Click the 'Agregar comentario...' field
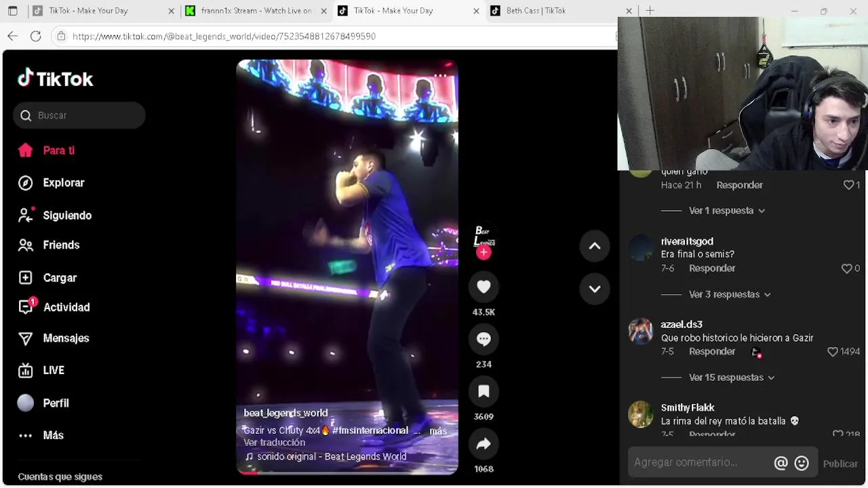 click(x=698, y=463)
